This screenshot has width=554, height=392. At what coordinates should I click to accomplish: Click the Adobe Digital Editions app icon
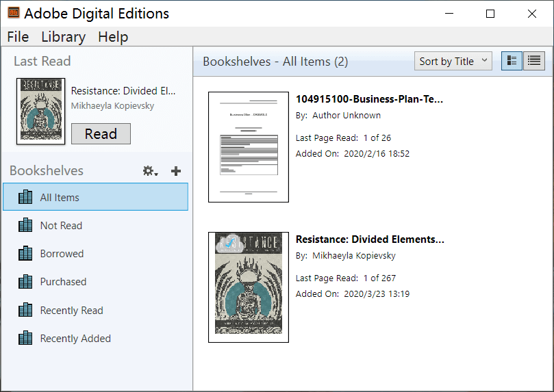(x=14, y=13)
